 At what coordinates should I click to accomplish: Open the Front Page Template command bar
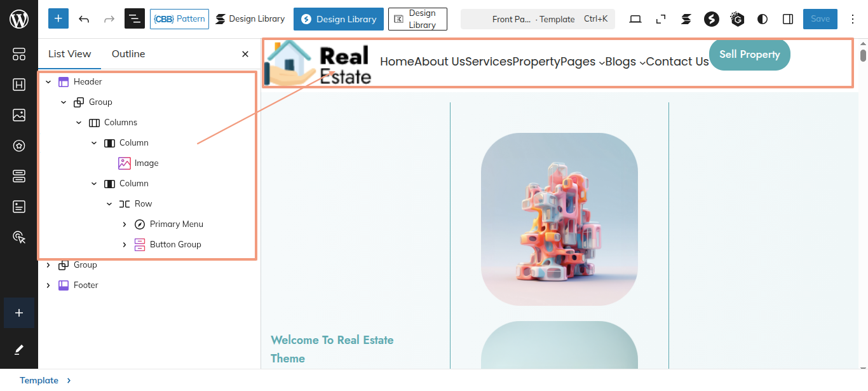click(537, 19)
